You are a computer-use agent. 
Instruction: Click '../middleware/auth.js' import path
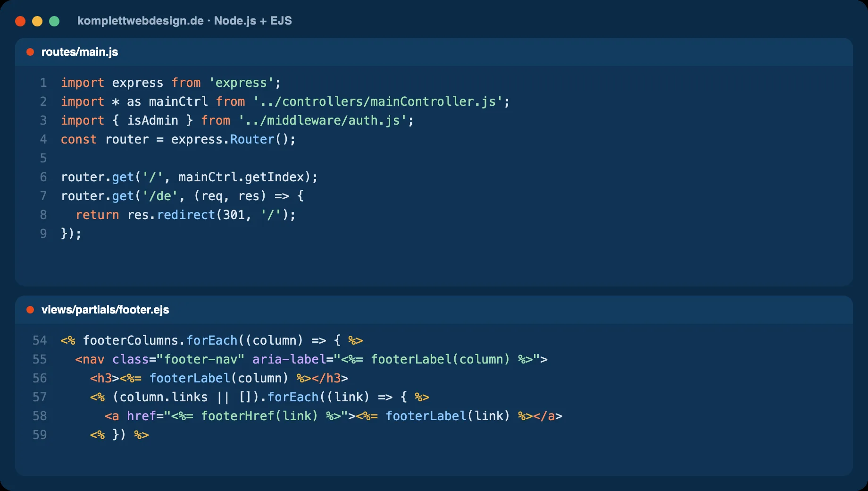coord(322,120)
